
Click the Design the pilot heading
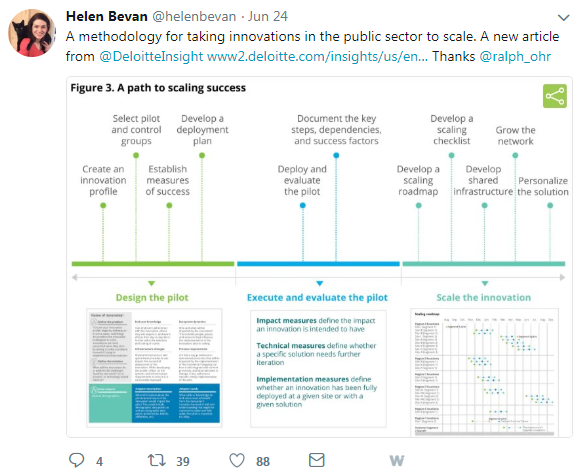click(152, 298)
